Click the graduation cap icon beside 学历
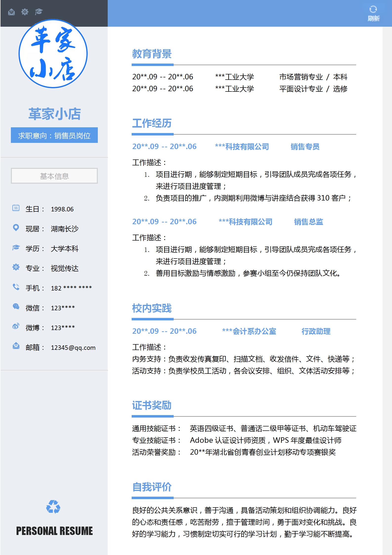The height and width of the screenshot is (555, 392). click(x=16, y=247)
